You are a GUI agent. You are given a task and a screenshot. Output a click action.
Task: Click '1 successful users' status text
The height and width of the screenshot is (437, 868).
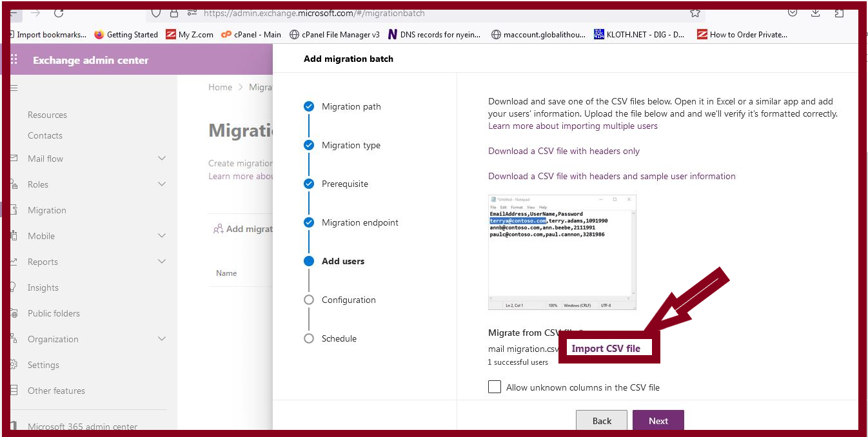(x=518, y=362)
